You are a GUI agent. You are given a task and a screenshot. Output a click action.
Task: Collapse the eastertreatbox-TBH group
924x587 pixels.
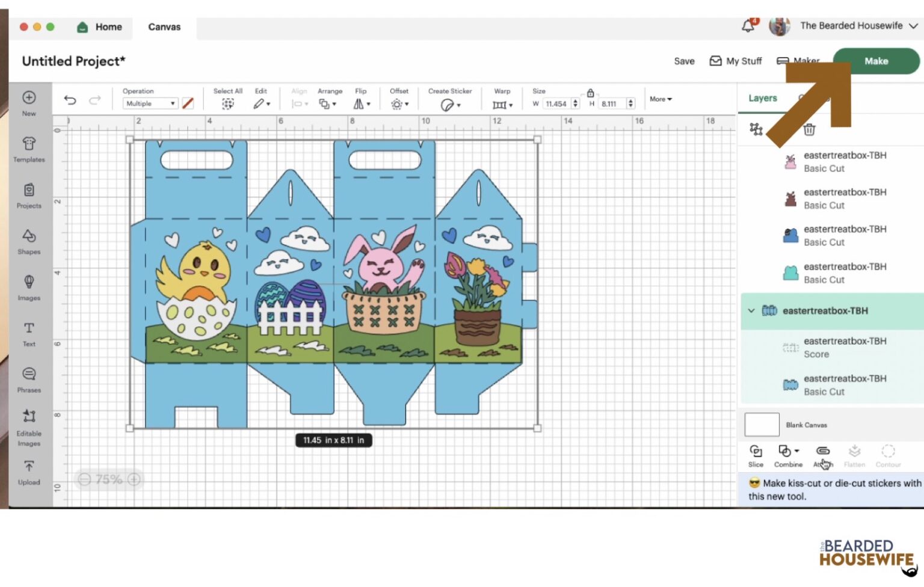(x=751, y=311)
